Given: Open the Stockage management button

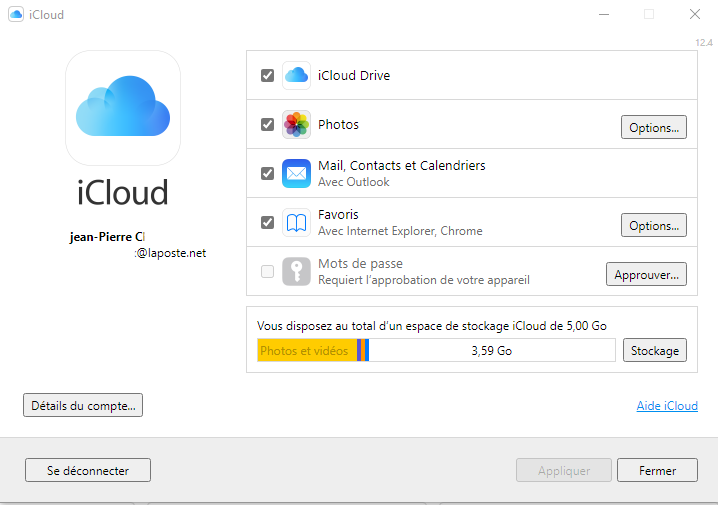Looking at the screenshot, I should [655, 350].
